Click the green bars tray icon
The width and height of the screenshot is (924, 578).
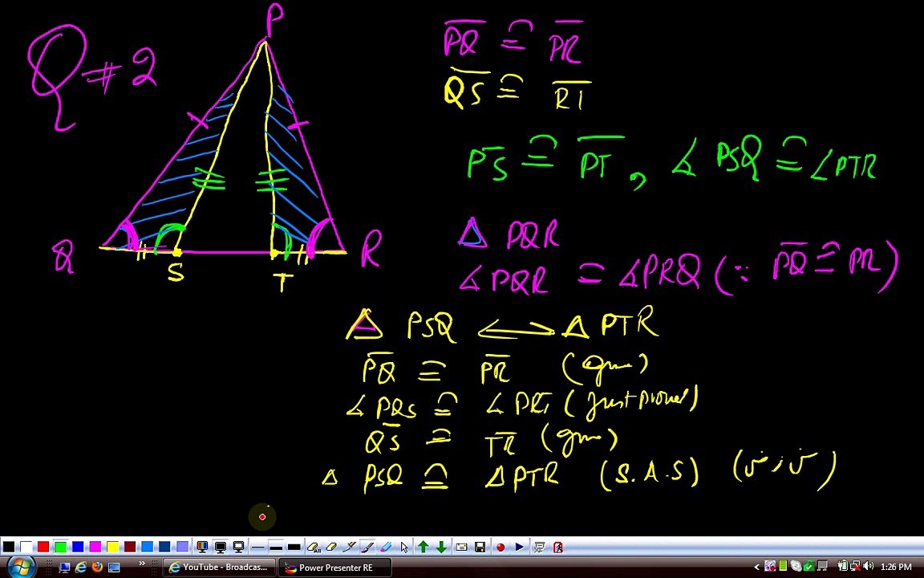pyautogui.click(x=783, y=566)
